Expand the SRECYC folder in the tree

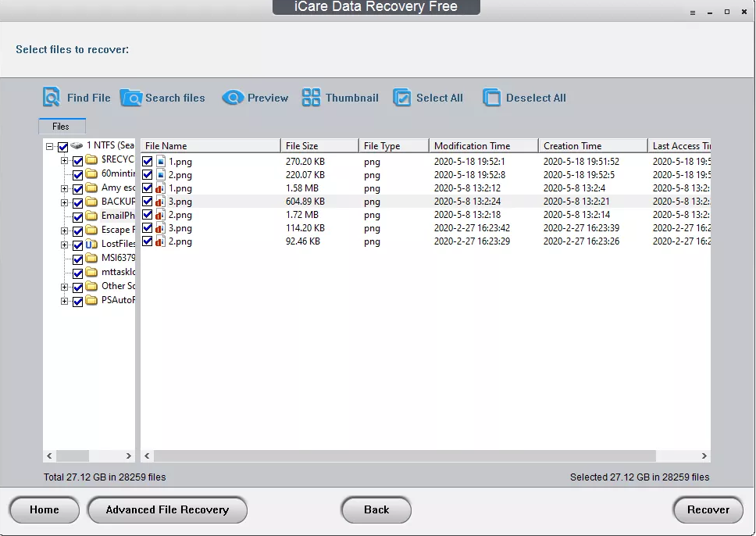click(65, 161)
